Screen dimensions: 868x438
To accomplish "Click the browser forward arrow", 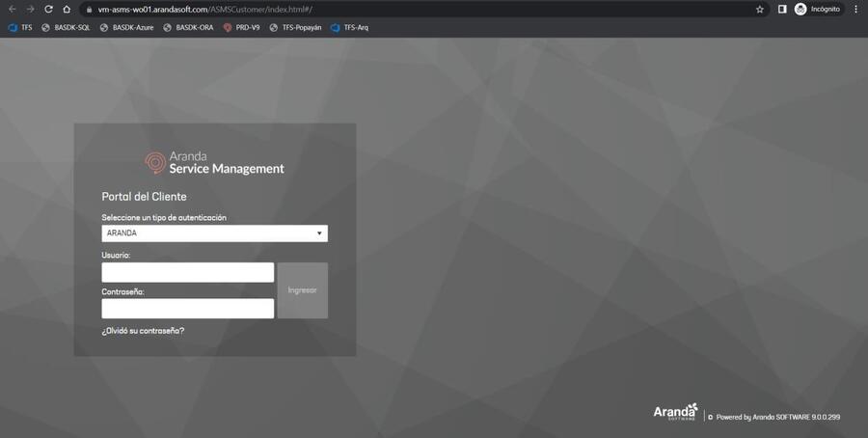I will click(x=31, y=10).
